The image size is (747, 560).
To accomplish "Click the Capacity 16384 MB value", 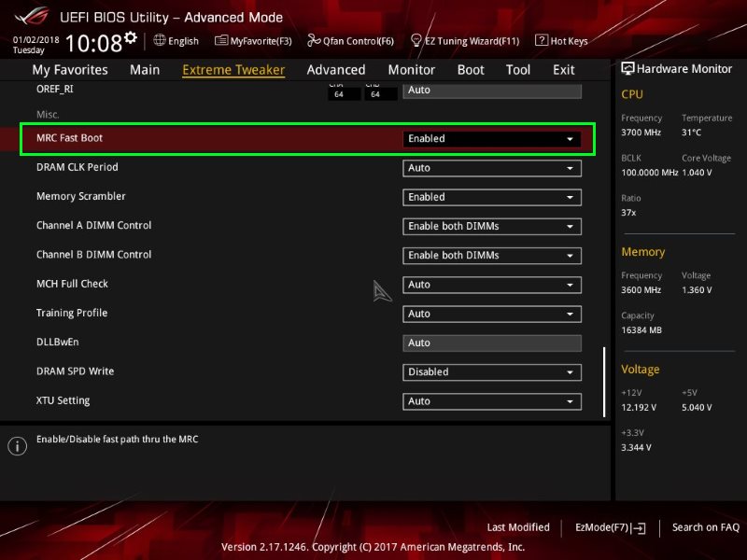I will click(641, 330).
